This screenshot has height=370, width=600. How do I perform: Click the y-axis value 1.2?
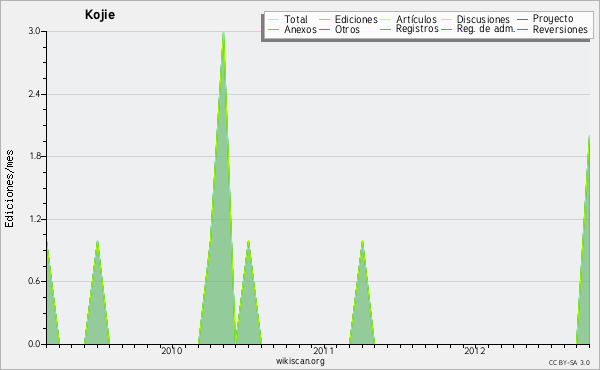(34, 219)
